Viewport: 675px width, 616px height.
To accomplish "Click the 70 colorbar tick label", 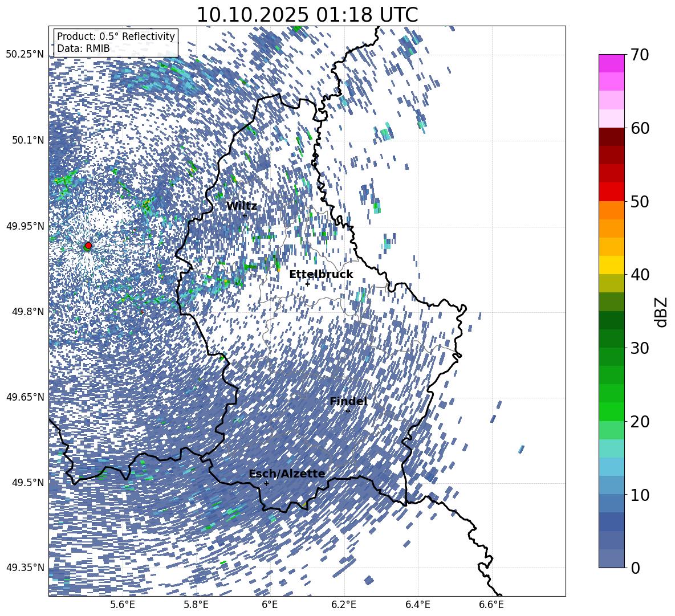I will 640,55.
